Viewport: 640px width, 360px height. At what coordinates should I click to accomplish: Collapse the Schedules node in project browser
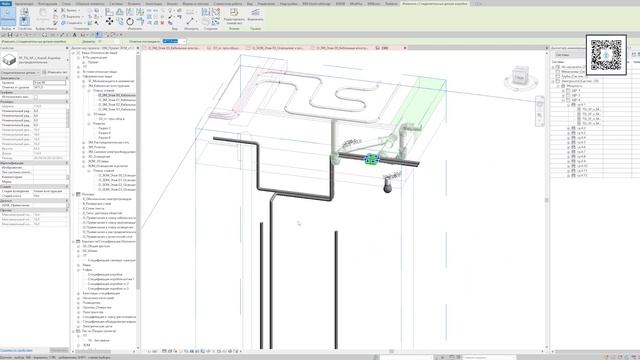[74, 241]
